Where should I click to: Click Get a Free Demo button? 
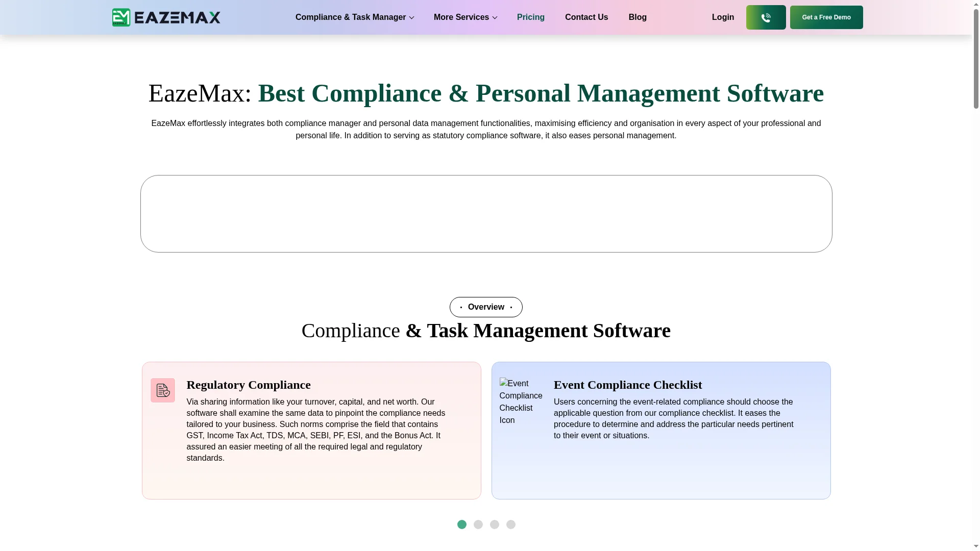click(x=826, y=17)
